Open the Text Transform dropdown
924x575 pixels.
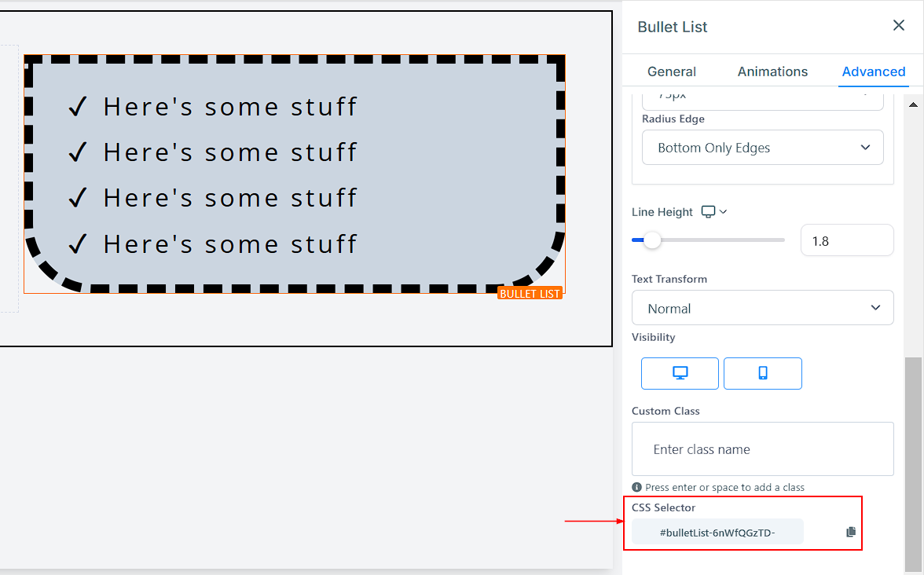[x=762, y=308]
